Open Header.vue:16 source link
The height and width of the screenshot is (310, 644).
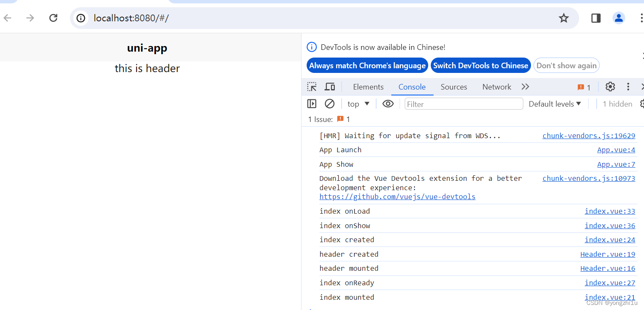point(608,268)
